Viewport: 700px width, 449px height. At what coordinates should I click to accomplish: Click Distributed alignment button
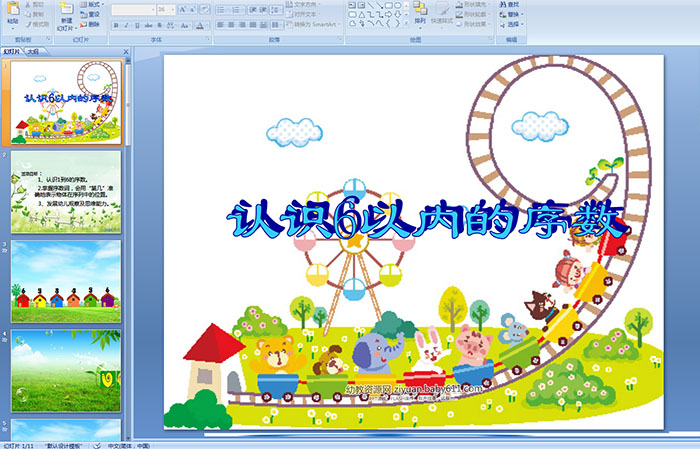click(263, 25)
